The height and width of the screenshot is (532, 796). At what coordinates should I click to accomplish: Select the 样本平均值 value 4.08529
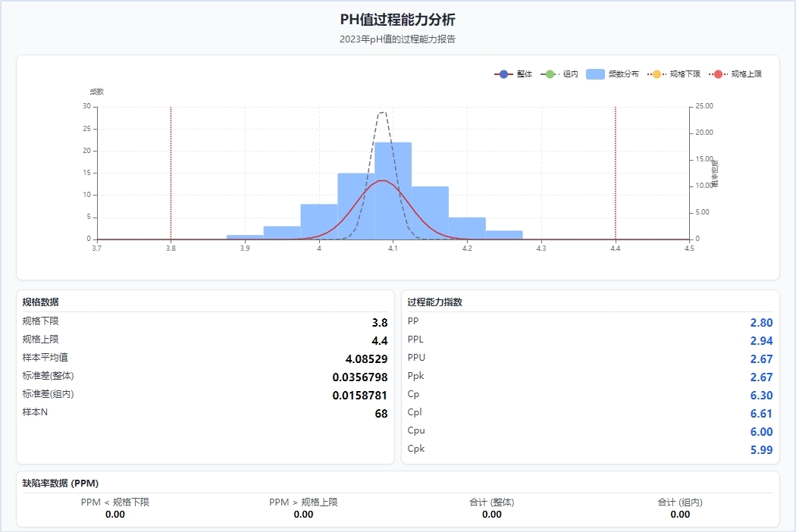coord(366,359)
